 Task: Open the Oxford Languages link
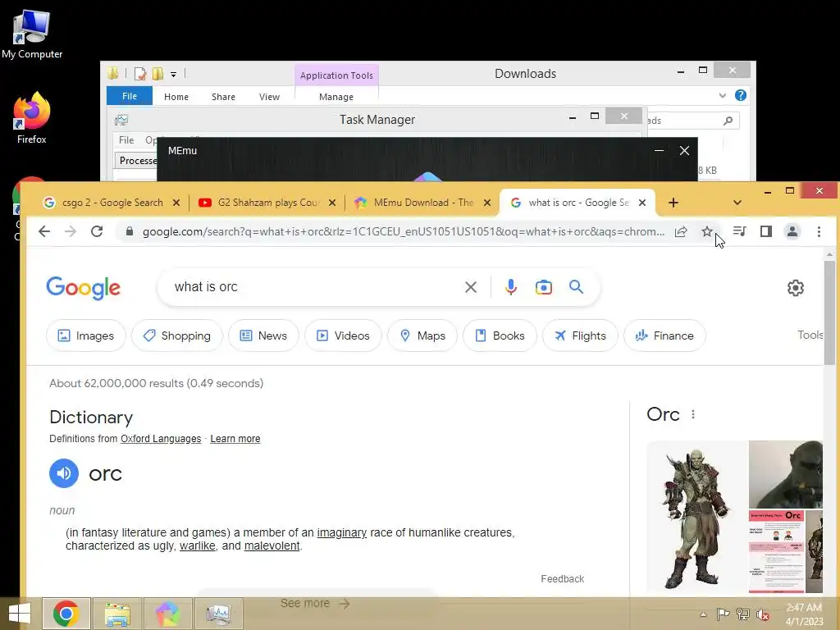[x=161, y=439]
